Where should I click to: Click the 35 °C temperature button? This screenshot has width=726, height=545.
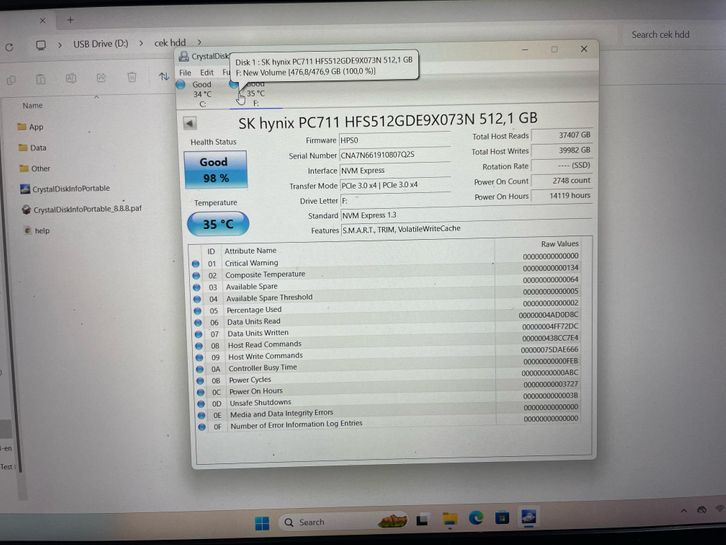(218, 224)
